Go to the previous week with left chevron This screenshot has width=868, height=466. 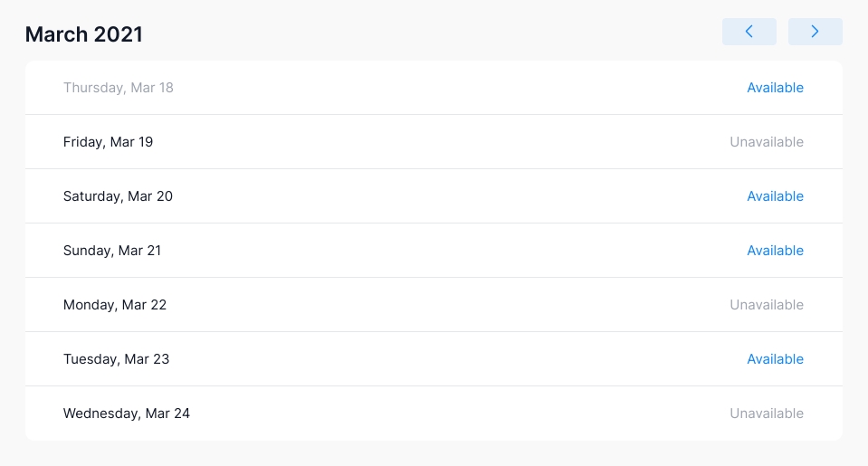(x=749, y=32)
